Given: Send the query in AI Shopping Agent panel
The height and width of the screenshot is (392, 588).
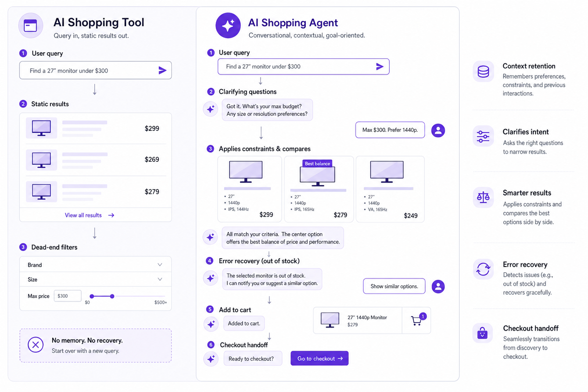Looking at the screenshot, I should [x=380, y=66].
